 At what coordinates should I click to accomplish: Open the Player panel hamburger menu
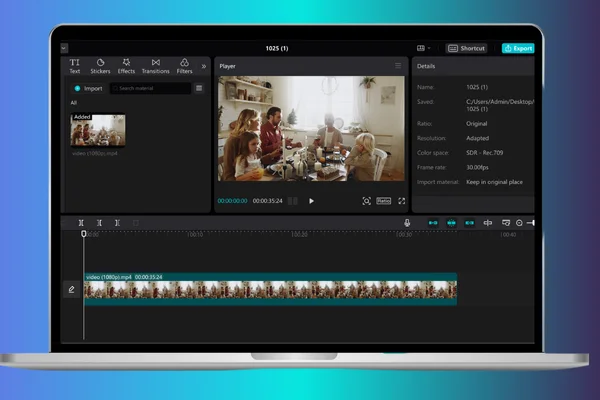coord(398,66)
